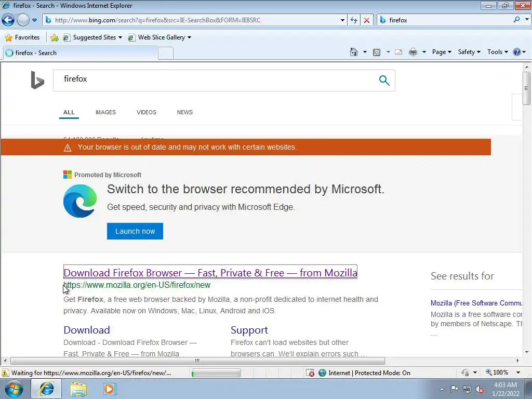The image size is (532, 399).
Task: Click the Bing search text field
Action: [x=214, y=81]
